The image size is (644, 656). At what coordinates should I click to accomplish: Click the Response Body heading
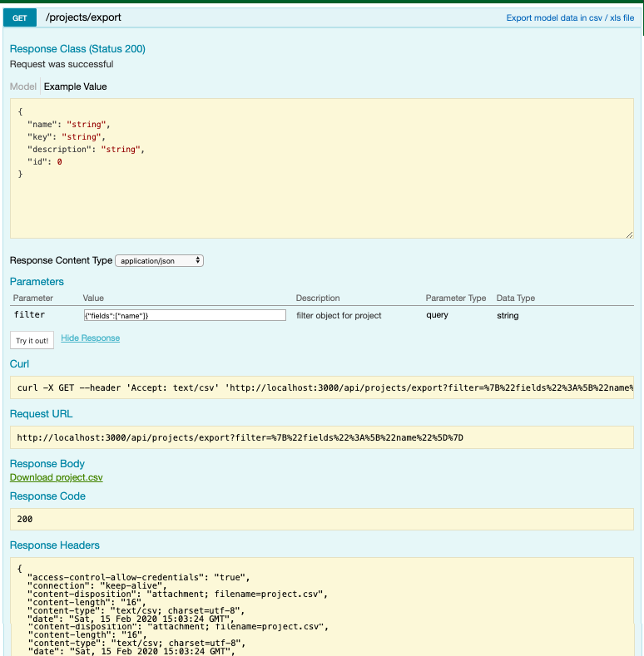(x=47, y=464)
